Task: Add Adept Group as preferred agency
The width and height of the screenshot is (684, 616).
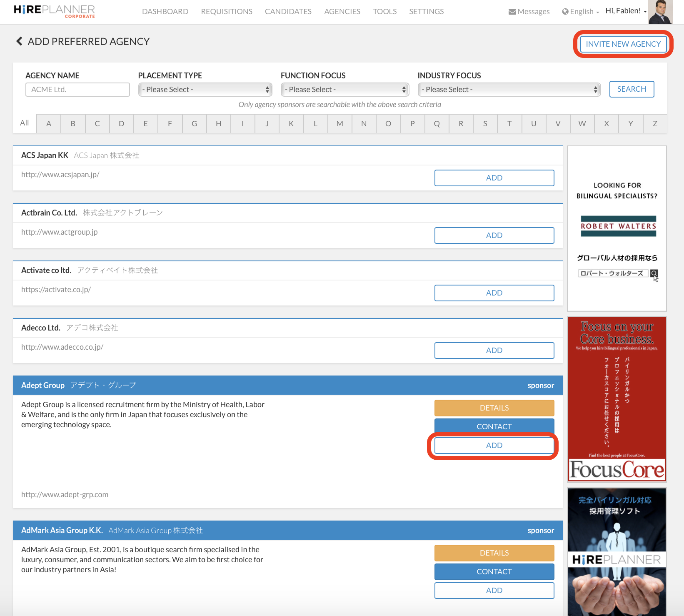Action: coord(494,446)
